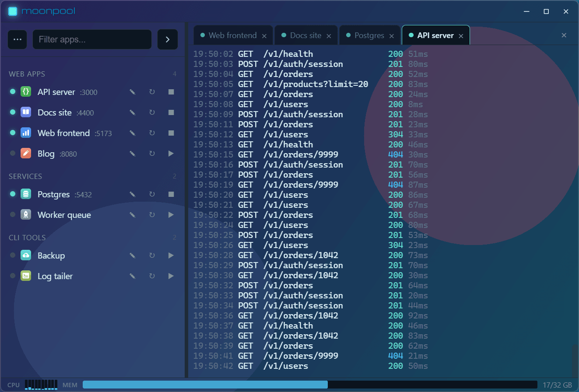This screenshot has width=579, height=392.
Task: Restart the Web frontend app
Action: 152,133
